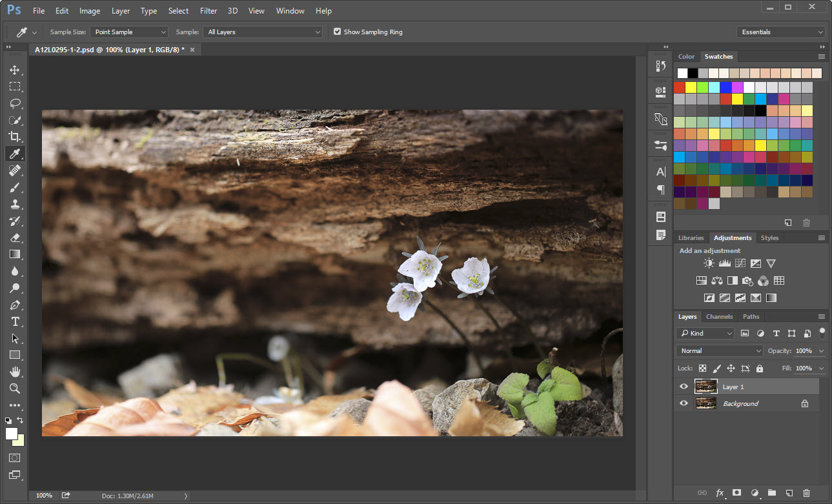This screenshot has width=832, height=504.
Task: Open the Opacity slider dropdown arrow
Action: (821, 351)
